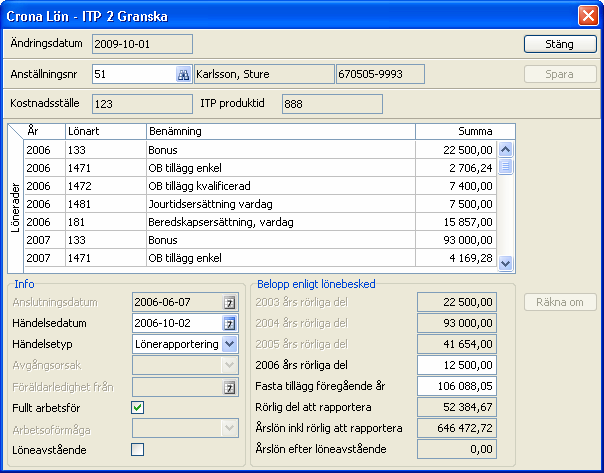Select the 2006 Bonus row
This screenshot has height=473, width=604.
pos(260,150)
